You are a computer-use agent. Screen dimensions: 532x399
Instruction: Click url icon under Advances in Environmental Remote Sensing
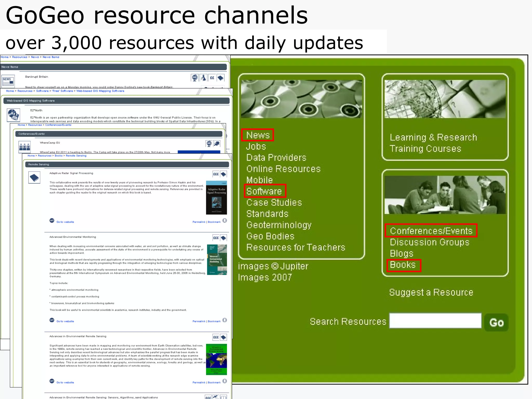coord(52,381)
